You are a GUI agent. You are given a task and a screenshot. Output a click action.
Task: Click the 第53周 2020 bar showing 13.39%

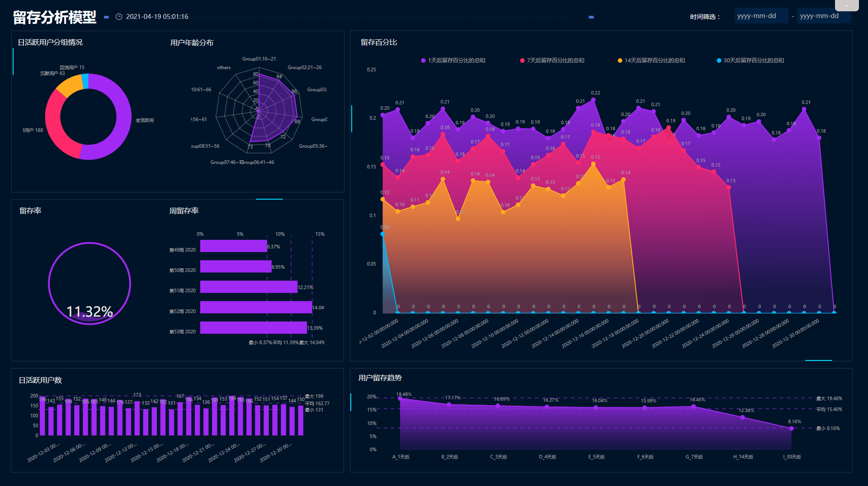click(254, 327)
